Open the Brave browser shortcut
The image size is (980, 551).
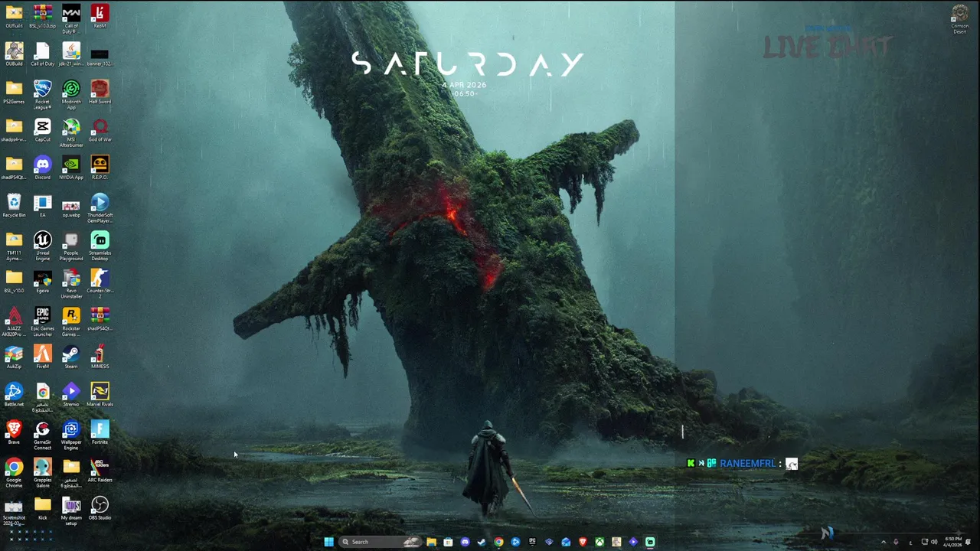click(x=14, y=433)
